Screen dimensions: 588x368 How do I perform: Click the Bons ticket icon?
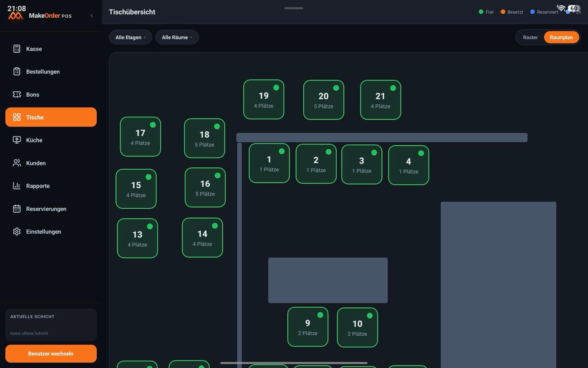tap(17, 94)
